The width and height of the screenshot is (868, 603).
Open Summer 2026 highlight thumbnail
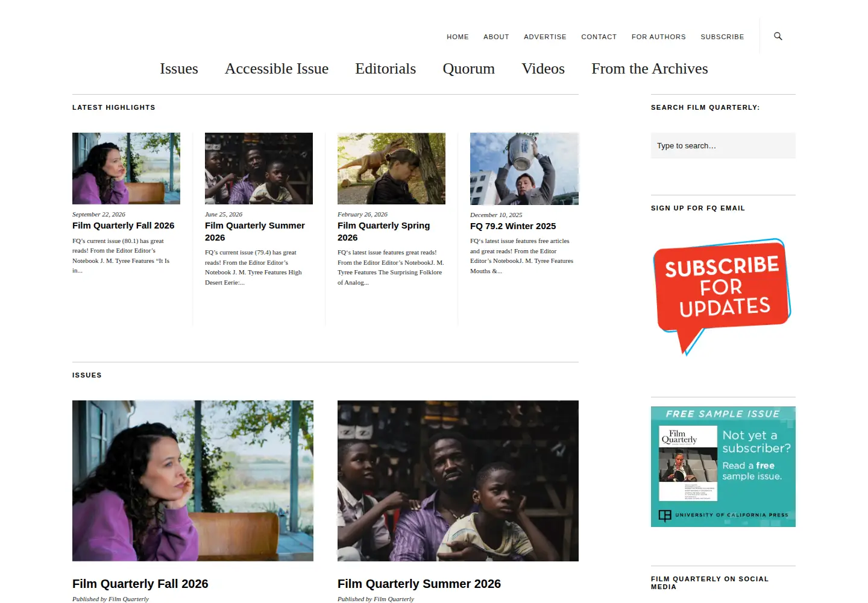pos(259,168)
